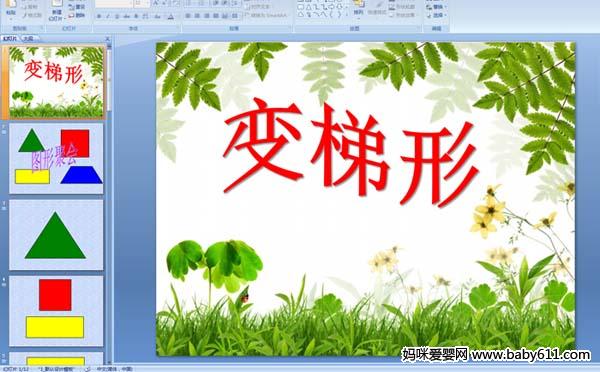Switch to the Slides (幻灯片) pane tab
This screenshot has height=372, width=600.
[10, 38]
